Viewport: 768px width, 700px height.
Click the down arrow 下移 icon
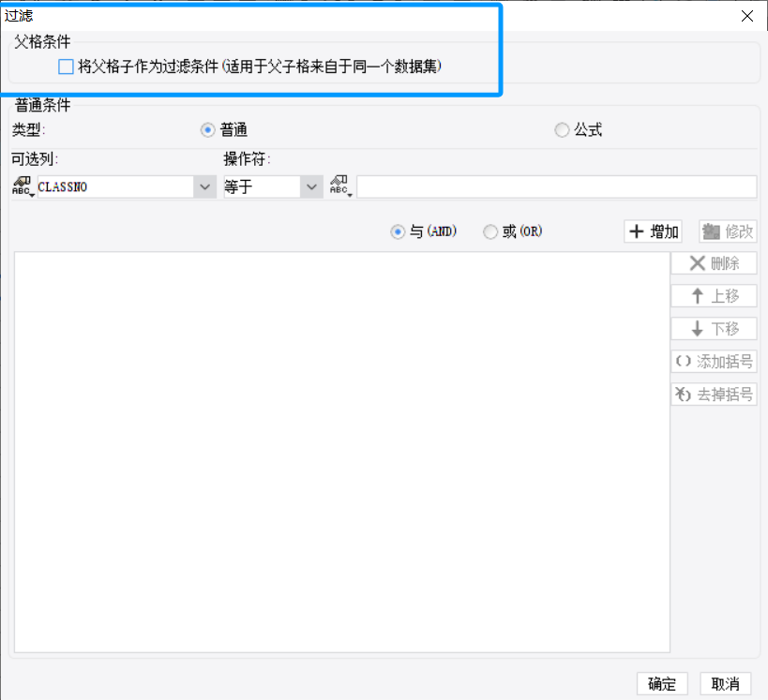[698, 329]
